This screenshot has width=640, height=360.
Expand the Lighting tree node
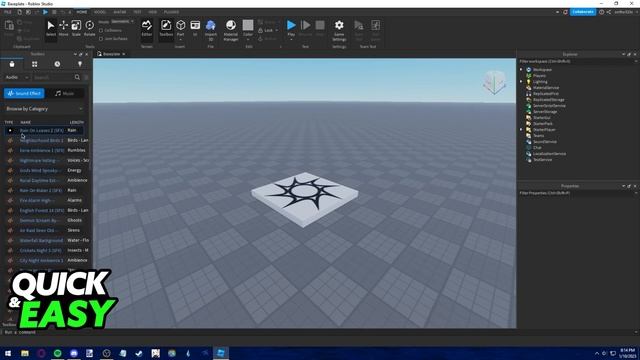point(521,82)
